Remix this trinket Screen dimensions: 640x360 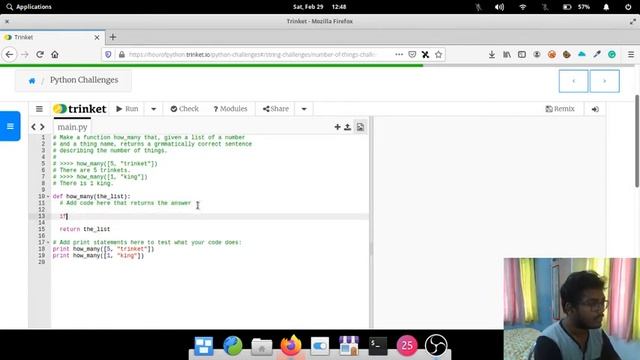pyautogui.click(x=560, y=109)
